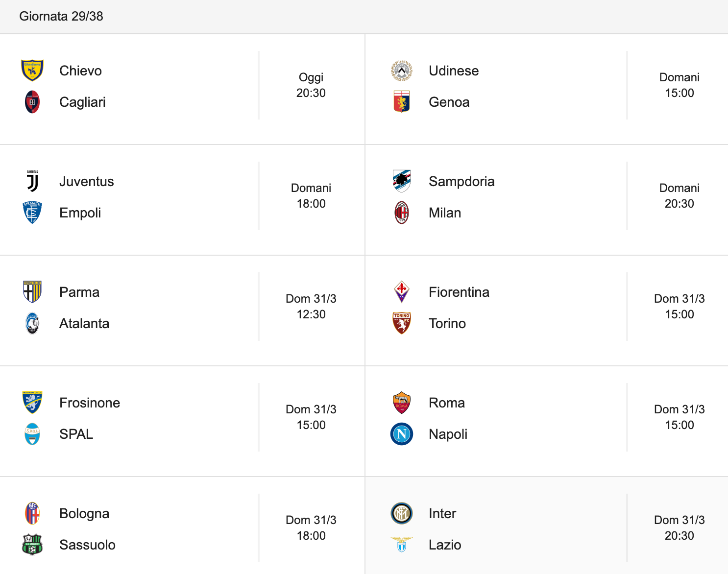Click the Giornata 29/38 header
The image size is (728, 574).
click(x=61, y=16)
